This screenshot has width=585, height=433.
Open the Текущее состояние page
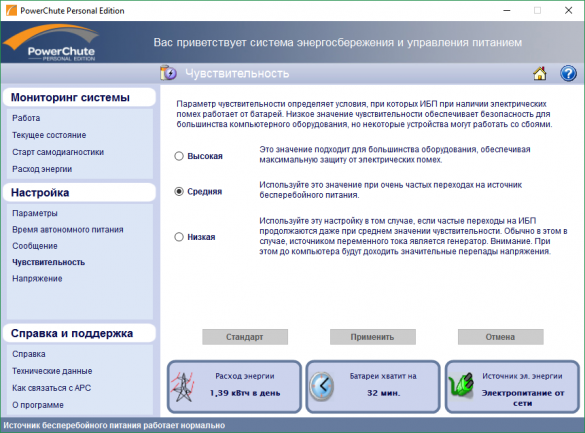pyautogui.click(x=49, y=135)
